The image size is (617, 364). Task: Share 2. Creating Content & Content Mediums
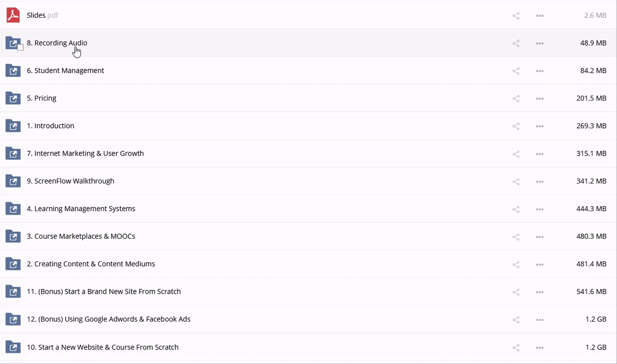point(516,264)
